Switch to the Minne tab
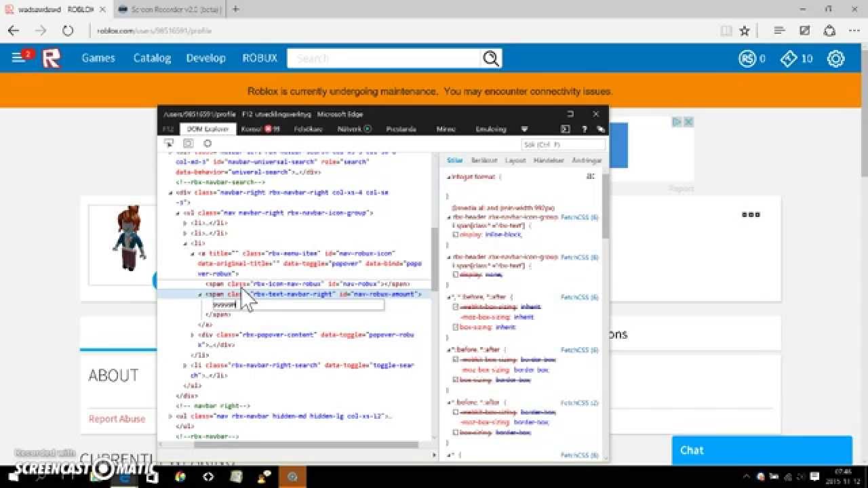This screenshot has height=488, width=868. tap(446, 129)
